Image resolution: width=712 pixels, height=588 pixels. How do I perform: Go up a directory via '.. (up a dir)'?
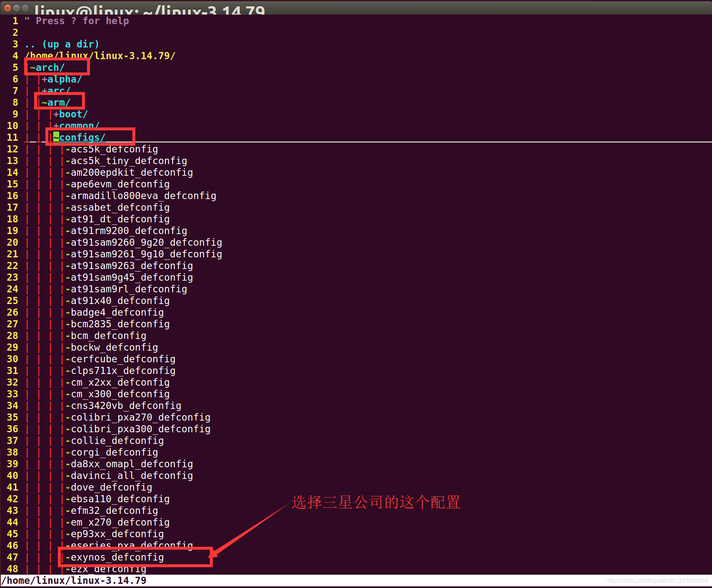click(x=62, y=44)
